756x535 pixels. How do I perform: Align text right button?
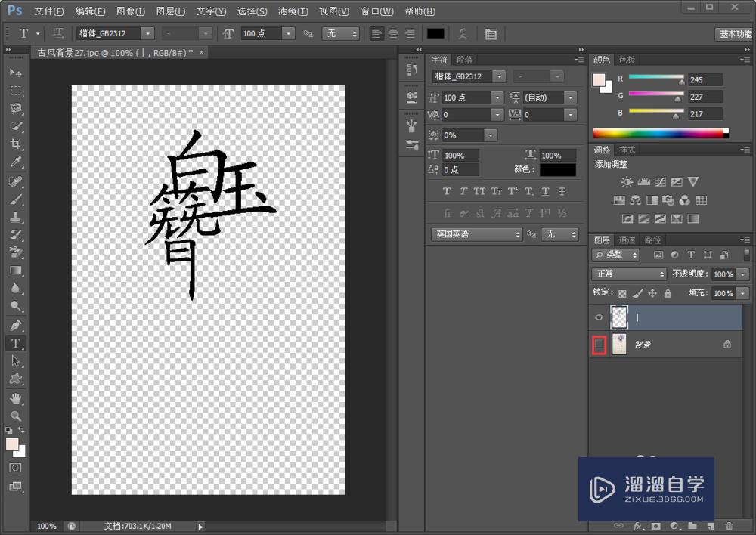click(x=410, y=33)
